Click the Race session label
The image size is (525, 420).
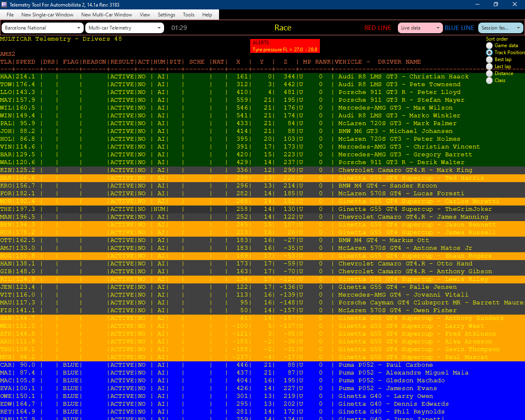(x=283, y=28)
